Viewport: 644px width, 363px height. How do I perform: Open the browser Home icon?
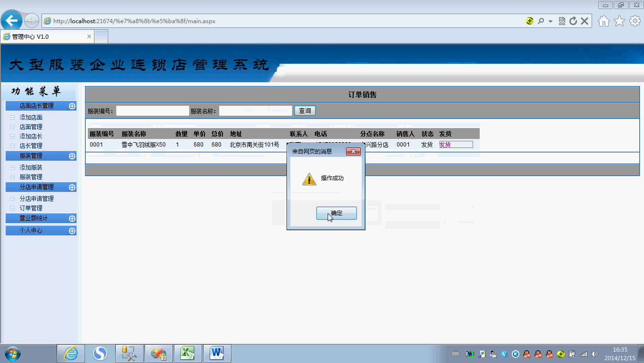[604, 21]
